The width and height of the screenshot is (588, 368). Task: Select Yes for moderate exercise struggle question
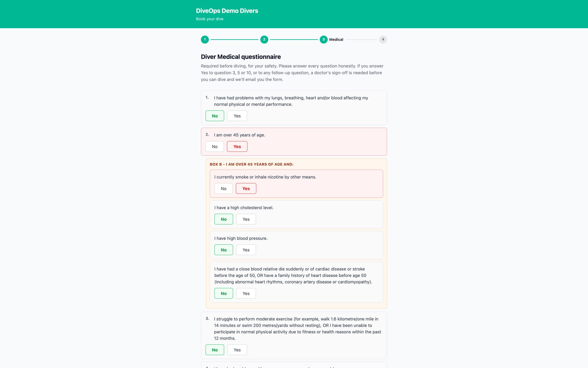(x=237, y=350)
